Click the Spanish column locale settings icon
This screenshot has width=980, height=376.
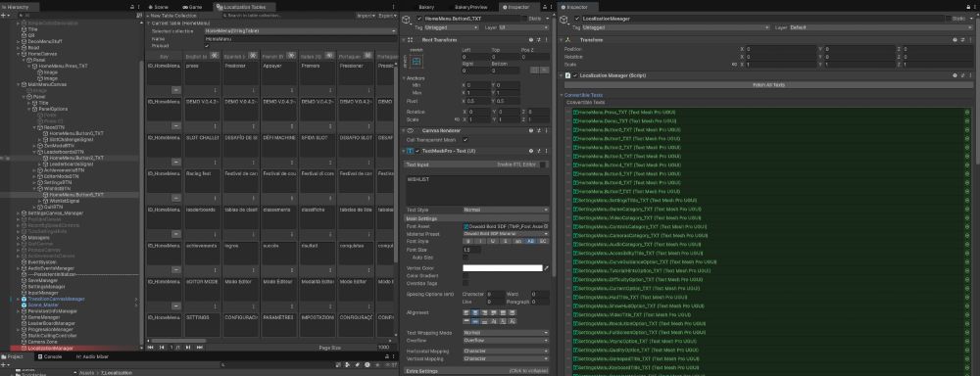[253, 56]
